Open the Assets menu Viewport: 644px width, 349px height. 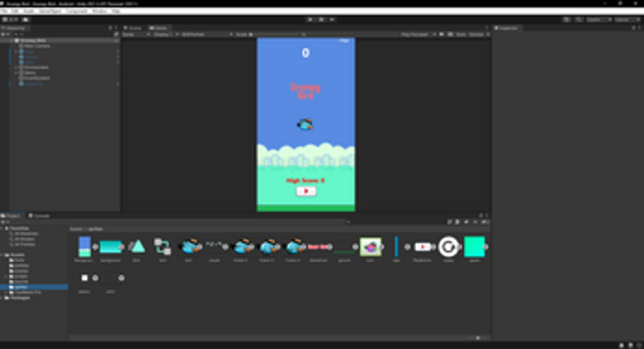28,11
